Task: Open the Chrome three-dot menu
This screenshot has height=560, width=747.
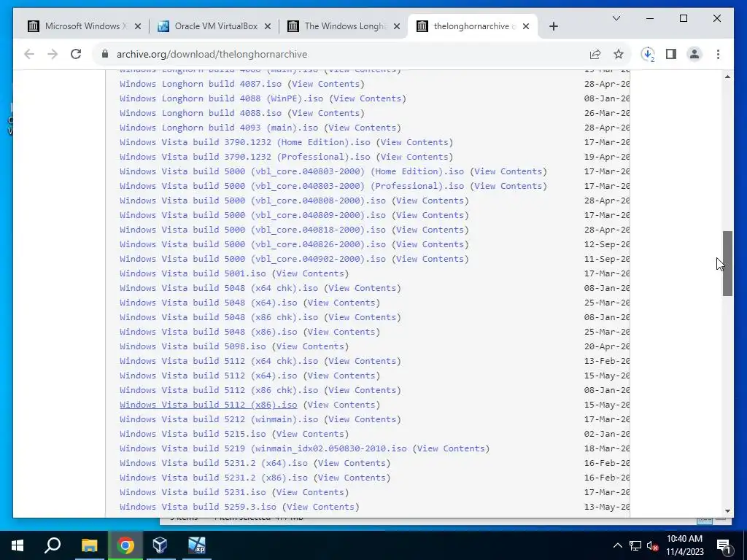Action: point(718,54)
